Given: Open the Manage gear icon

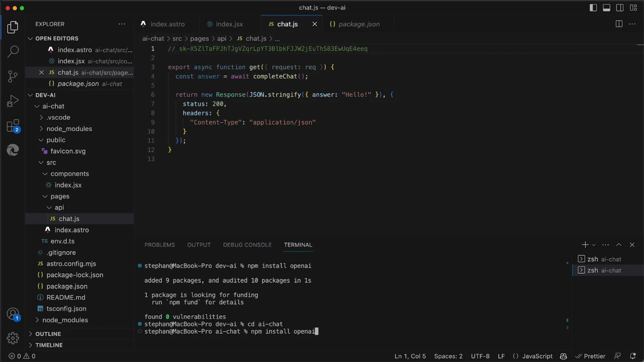Looking at the screenshot, I should [x=13, y=338].
